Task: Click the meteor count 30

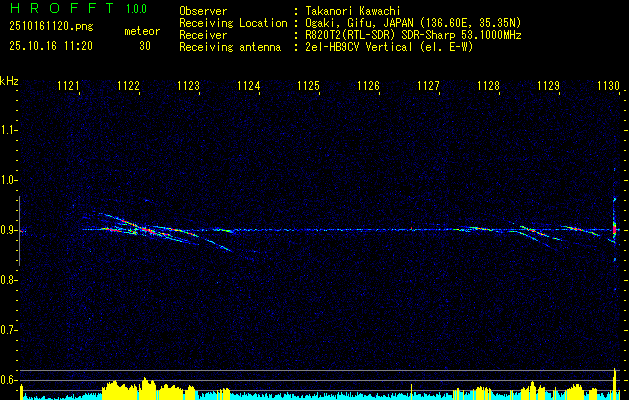Action: pos(145,46)
